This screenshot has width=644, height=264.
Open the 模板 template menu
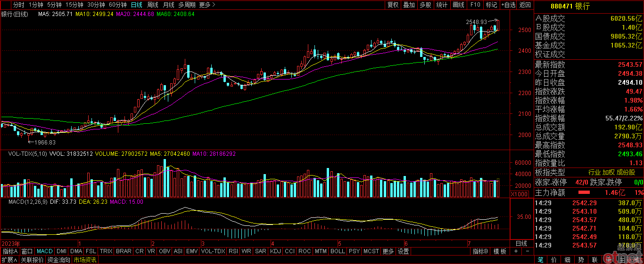[x=500, y=252]
